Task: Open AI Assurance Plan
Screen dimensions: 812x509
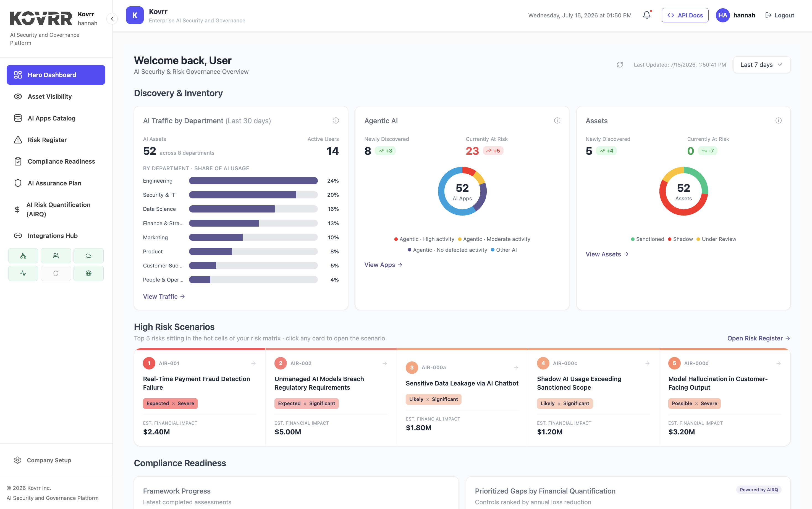Action: click(56, 183)
